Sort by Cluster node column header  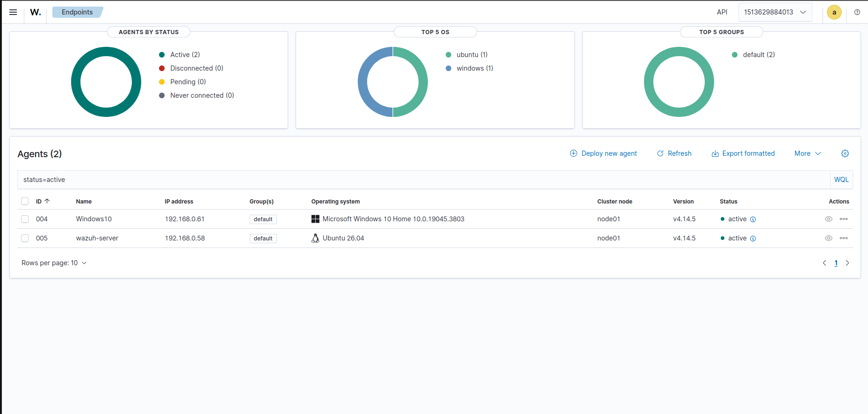(615, 202)
